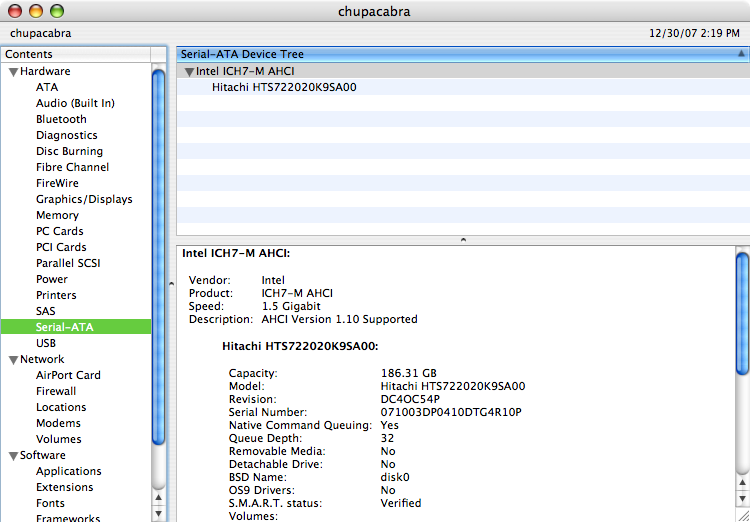The image size is (750, 522).
Task: Open the Bluetooth hardware entry
Action: point(61,119)
